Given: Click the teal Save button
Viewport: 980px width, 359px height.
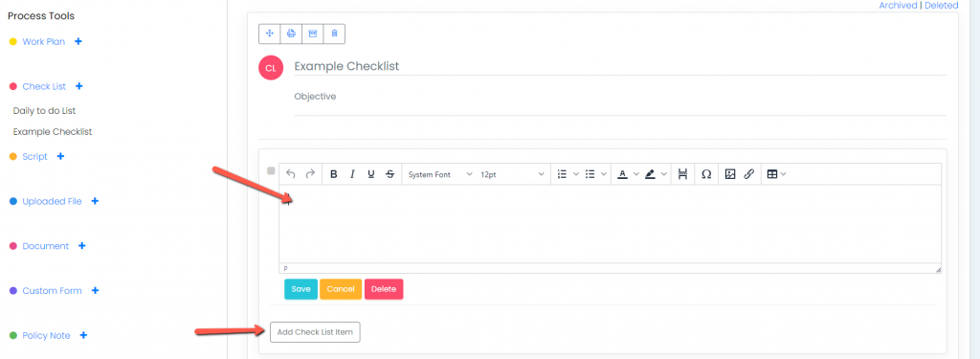Looking at the screenshot, I should pos(301,289).
